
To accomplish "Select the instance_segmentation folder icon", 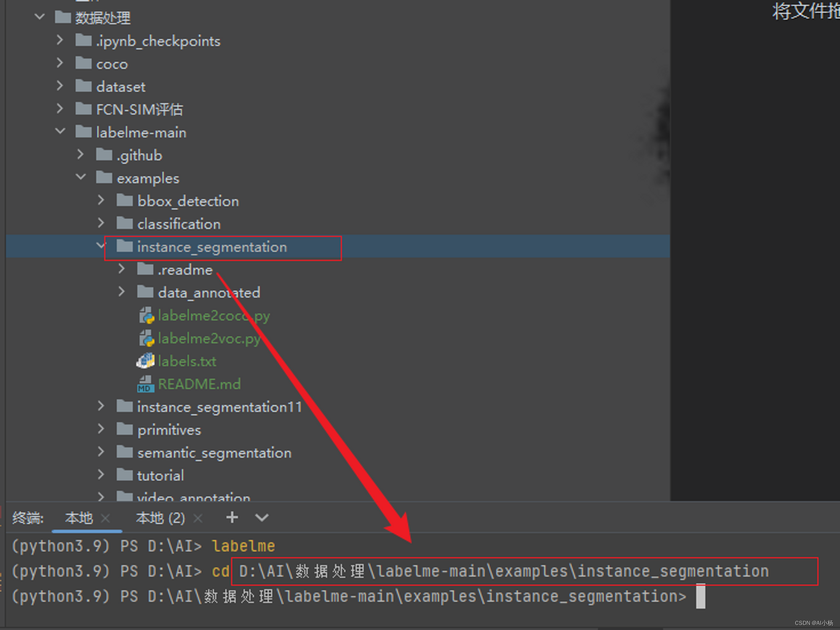I will [124, 246].
